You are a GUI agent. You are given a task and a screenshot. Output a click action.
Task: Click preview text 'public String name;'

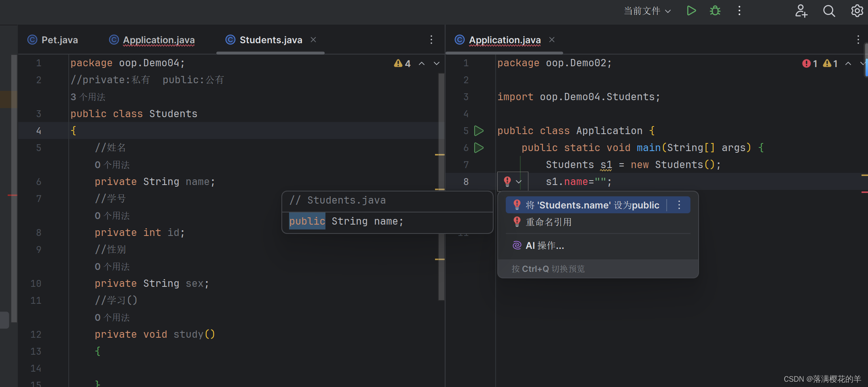pos(346,221)
